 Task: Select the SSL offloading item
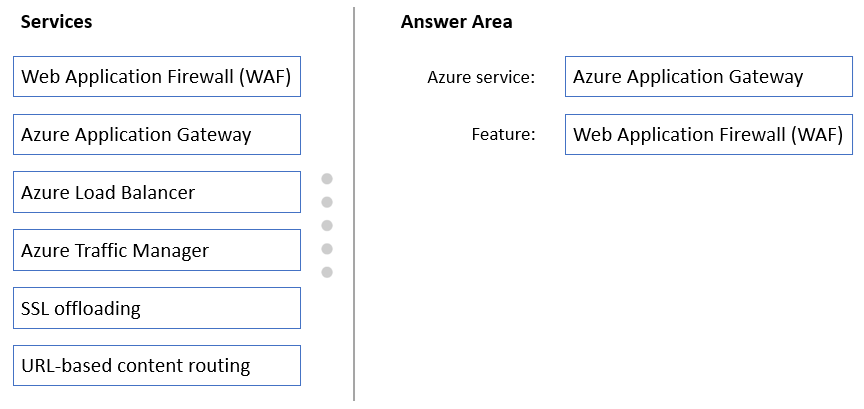click(x=157, y=308)
